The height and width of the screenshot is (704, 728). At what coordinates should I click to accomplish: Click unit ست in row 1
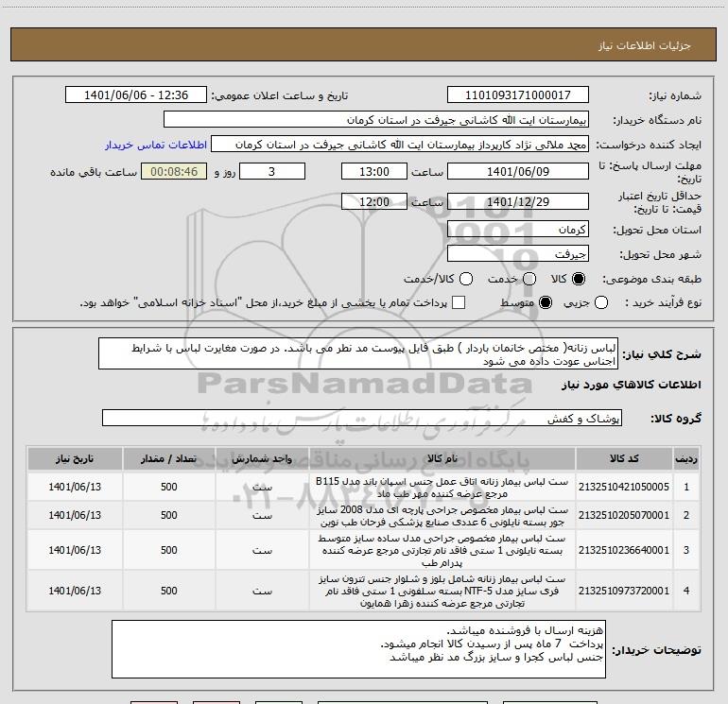click(x=262, y=488)
